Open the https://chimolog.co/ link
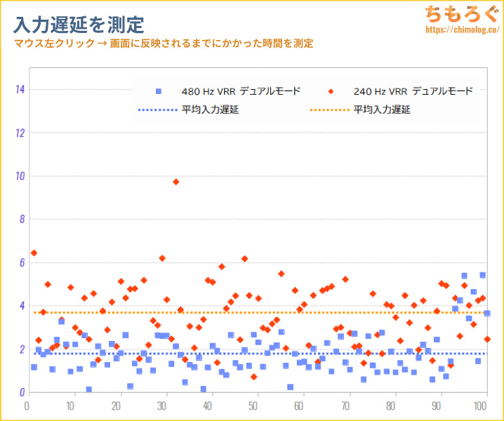 tap(458, 32)
